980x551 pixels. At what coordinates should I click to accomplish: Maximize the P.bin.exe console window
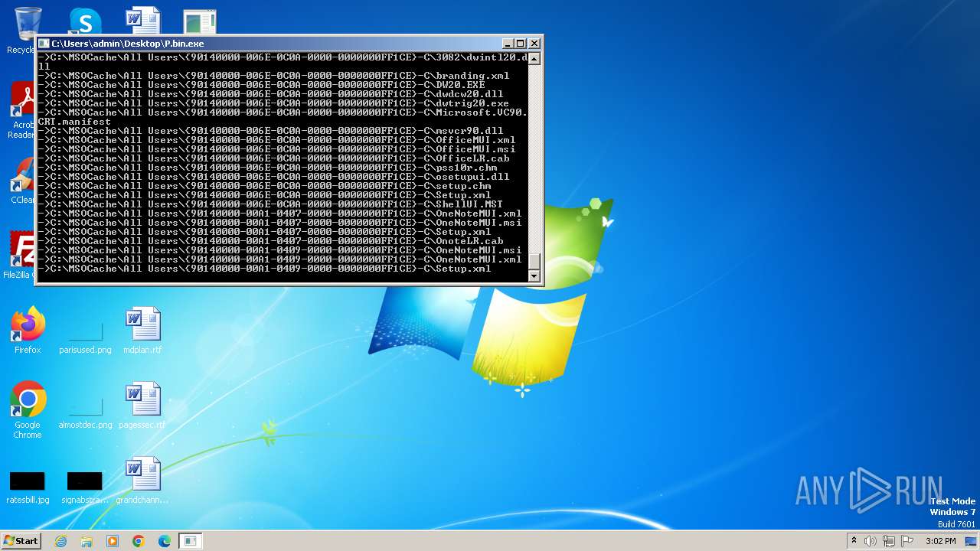[521, 44]
